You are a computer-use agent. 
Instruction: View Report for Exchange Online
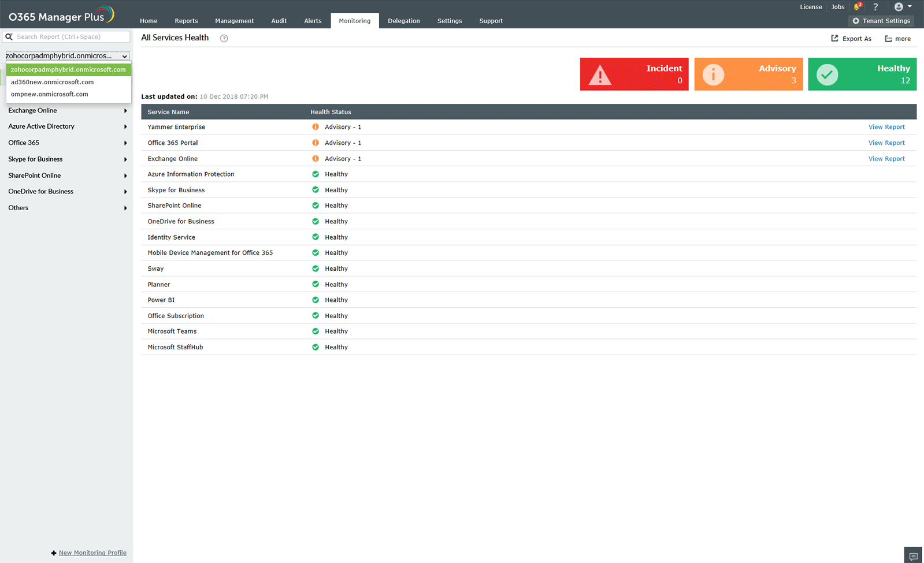[x=886, y=159]
